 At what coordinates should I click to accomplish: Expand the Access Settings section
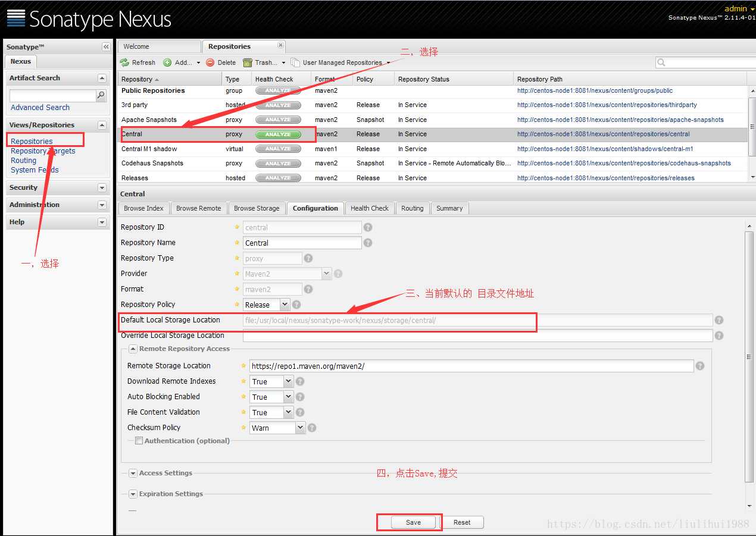tap(133, 474)
